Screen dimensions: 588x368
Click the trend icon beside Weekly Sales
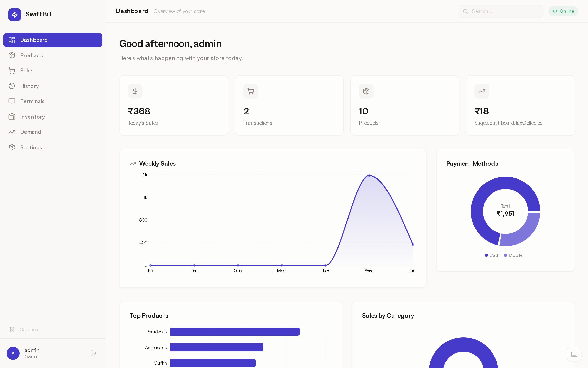(x=133, y=164)
